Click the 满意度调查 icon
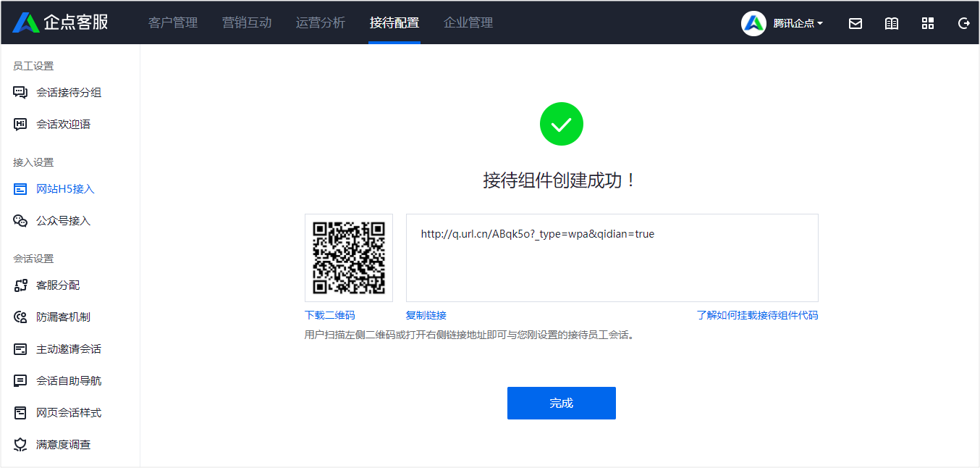The height and width of the screenshot is (468, 980). pyautogui.click(x=20, y=445)
